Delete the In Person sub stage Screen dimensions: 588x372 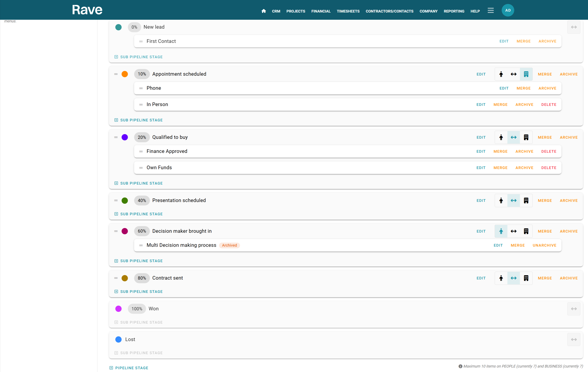coord(549,105)
